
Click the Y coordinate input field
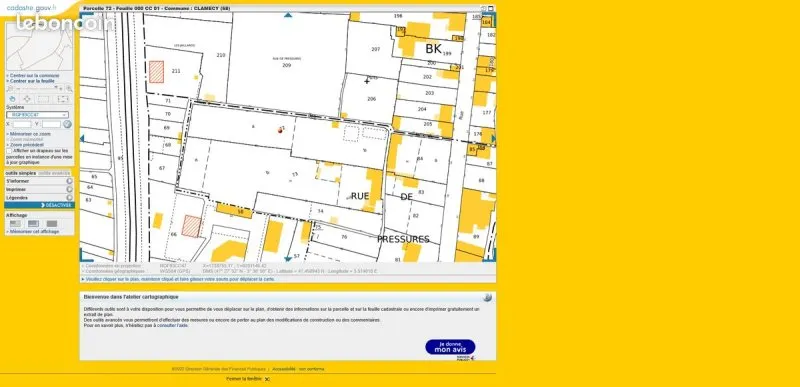pos(51,124)
